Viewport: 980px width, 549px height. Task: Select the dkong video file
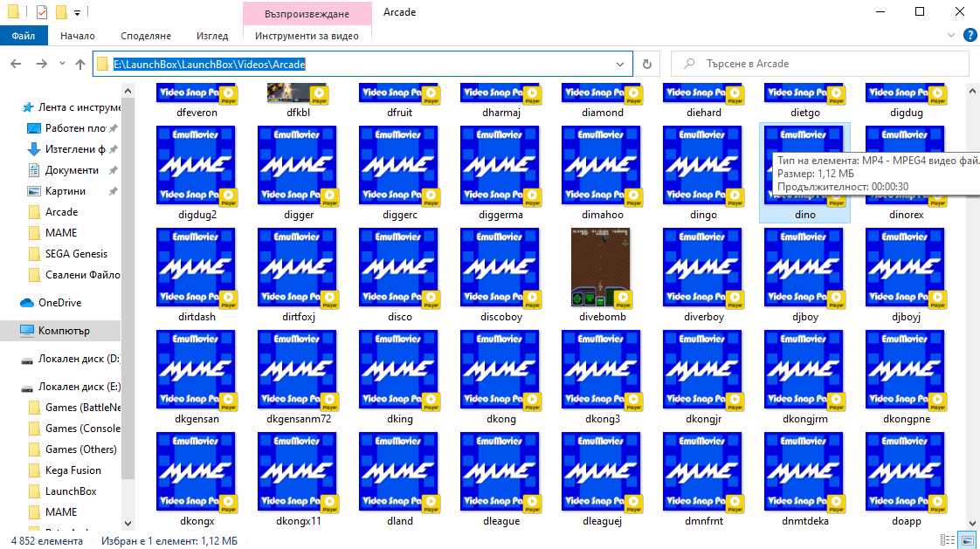point(500,378)
